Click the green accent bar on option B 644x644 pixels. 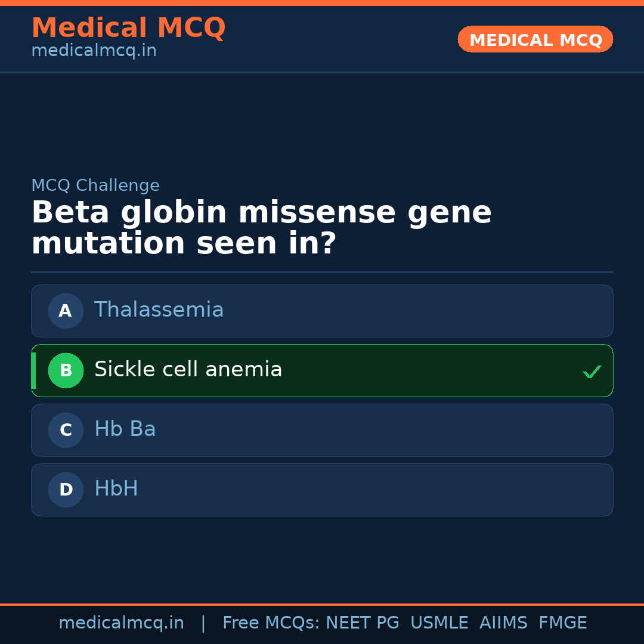[33, 370]
